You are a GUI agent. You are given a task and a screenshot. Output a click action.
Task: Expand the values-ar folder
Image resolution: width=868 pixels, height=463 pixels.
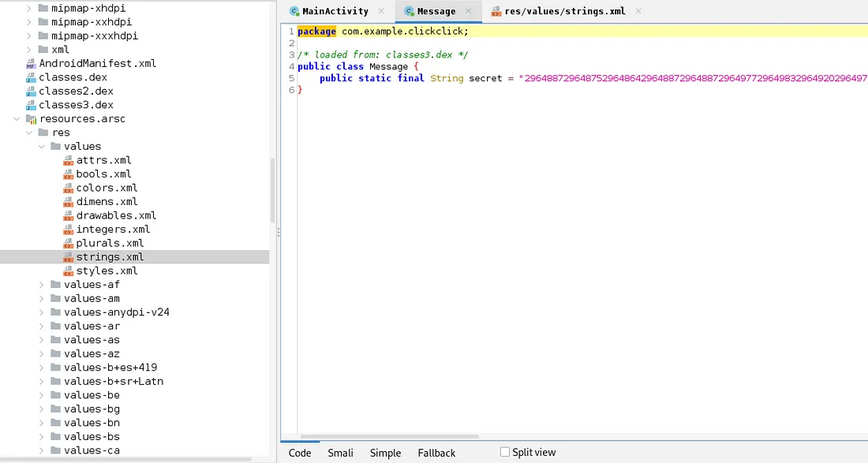(x=42, y=327)
